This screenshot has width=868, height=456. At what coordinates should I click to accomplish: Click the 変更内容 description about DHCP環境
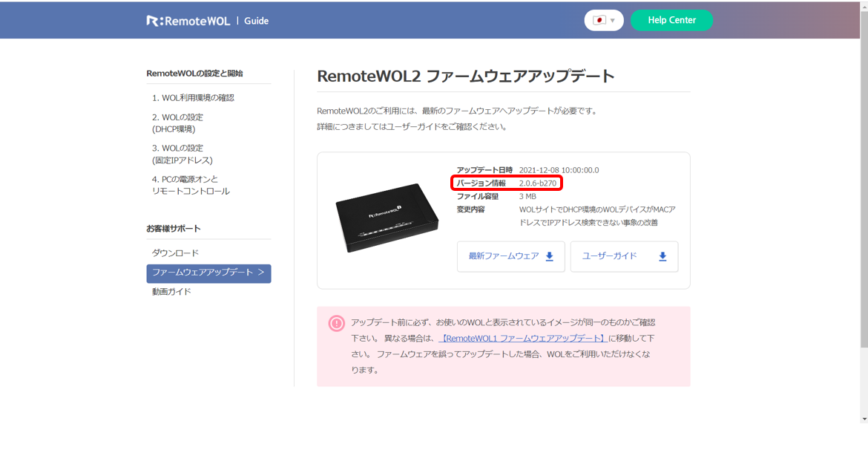click(x=597, y=216)
